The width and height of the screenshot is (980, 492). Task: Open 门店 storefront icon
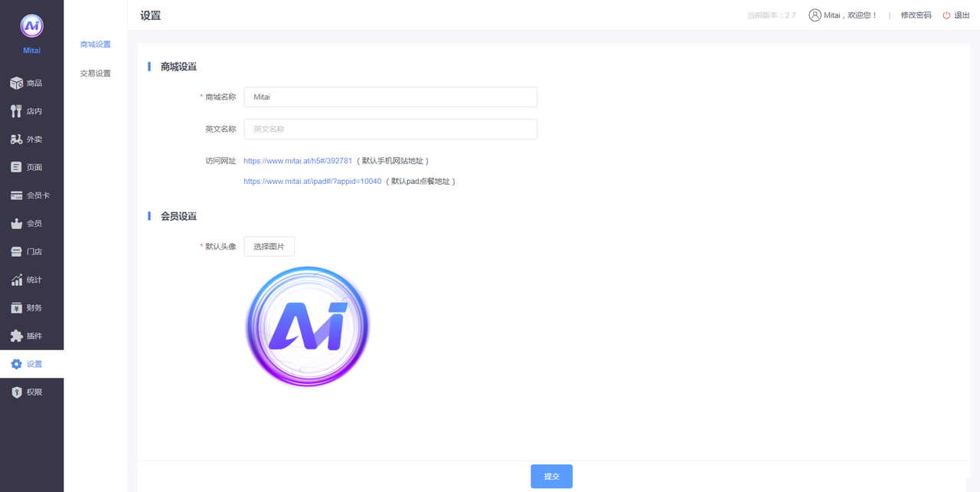[x=16, y=251]
